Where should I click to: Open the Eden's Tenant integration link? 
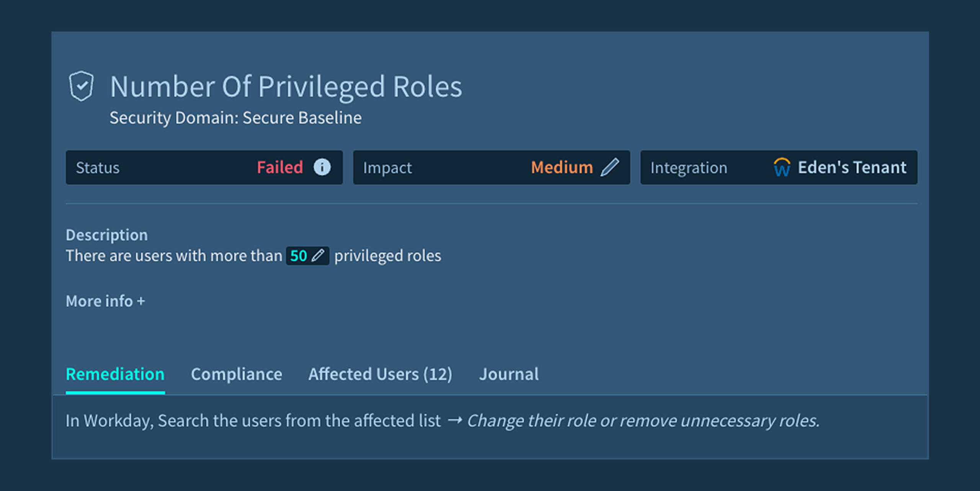click(852, 167)
